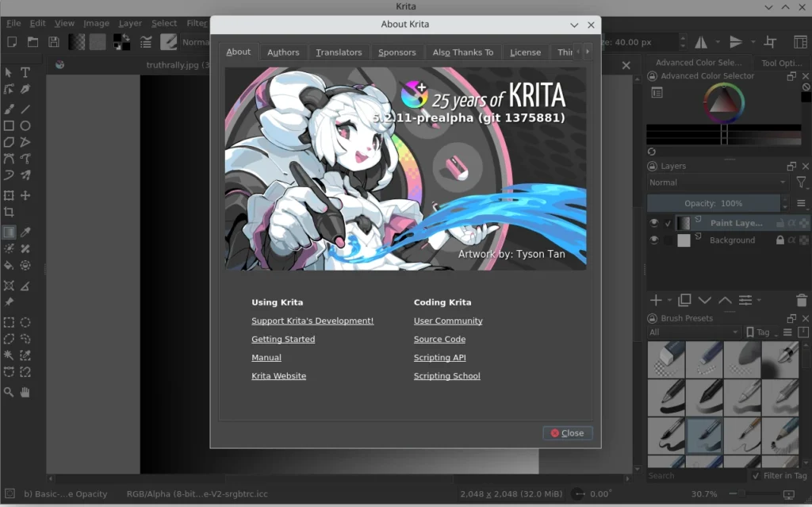Toggle lock on the Paint Layer
This screenshot has height=507, width=812.
pos(779,223)
